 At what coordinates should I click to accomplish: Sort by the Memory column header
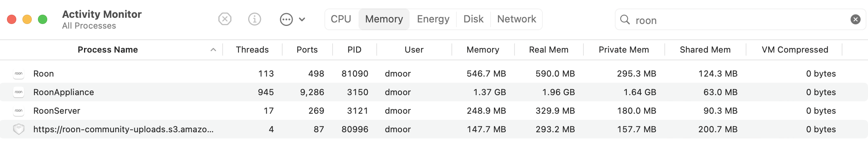[x=483, y=50]
